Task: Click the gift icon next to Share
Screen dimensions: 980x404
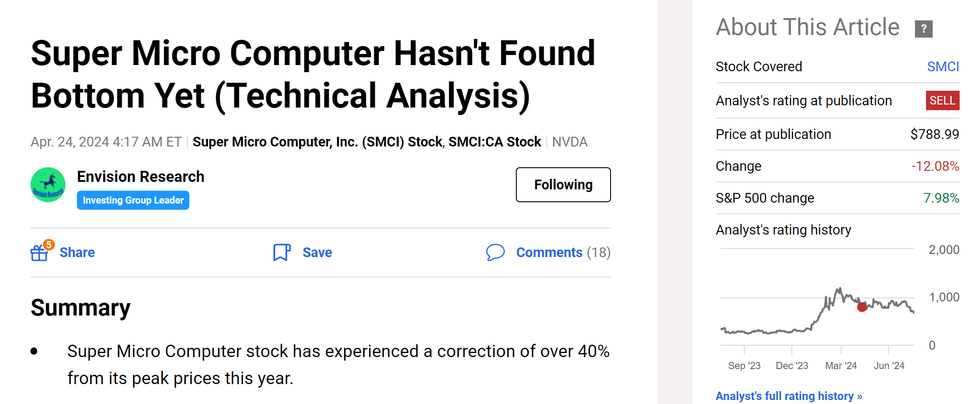Action: (39, 253)
